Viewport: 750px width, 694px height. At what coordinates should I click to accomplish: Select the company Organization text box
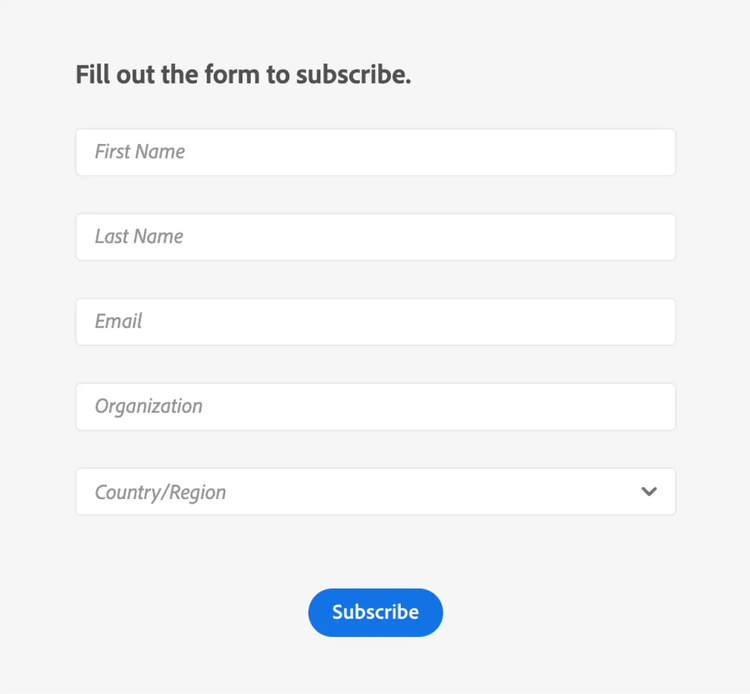[x=375, y=407]
